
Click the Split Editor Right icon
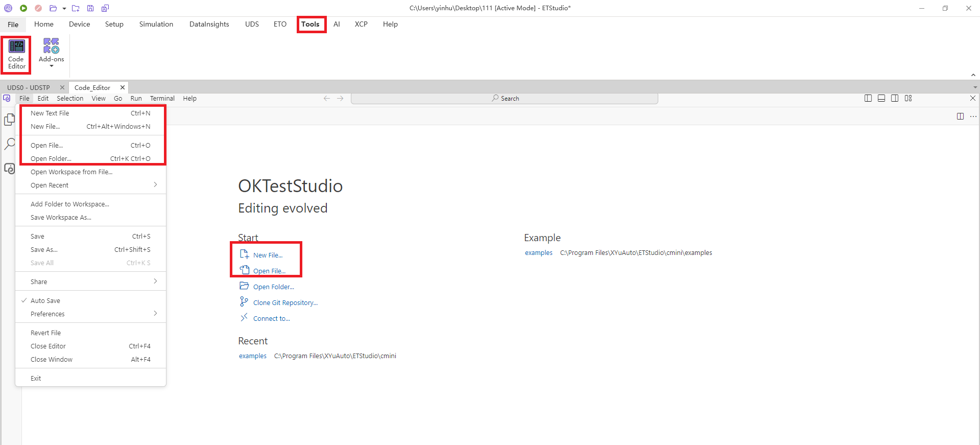[960, 116]
